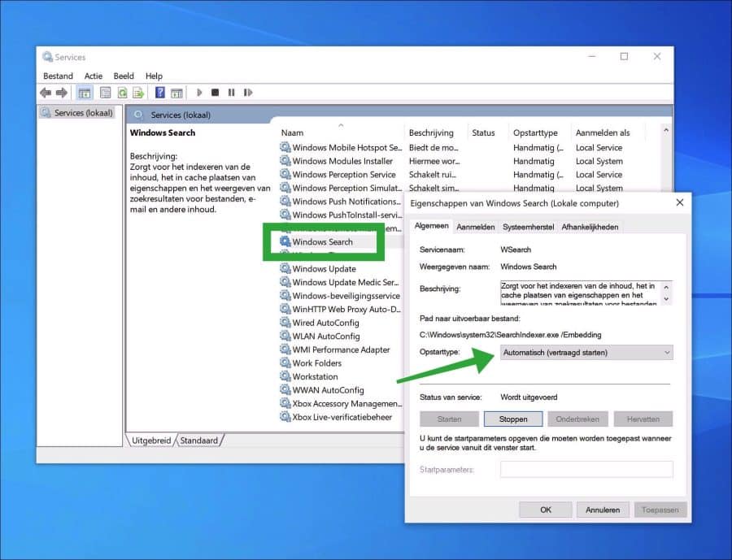Open the Bestand menu
The width and height of the screenshot is (732, 560).
click(58, 76)
